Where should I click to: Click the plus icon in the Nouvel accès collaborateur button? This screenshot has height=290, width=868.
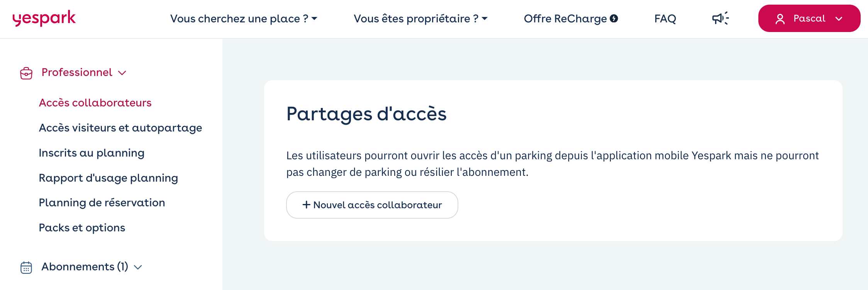click(x=306, y=205)
